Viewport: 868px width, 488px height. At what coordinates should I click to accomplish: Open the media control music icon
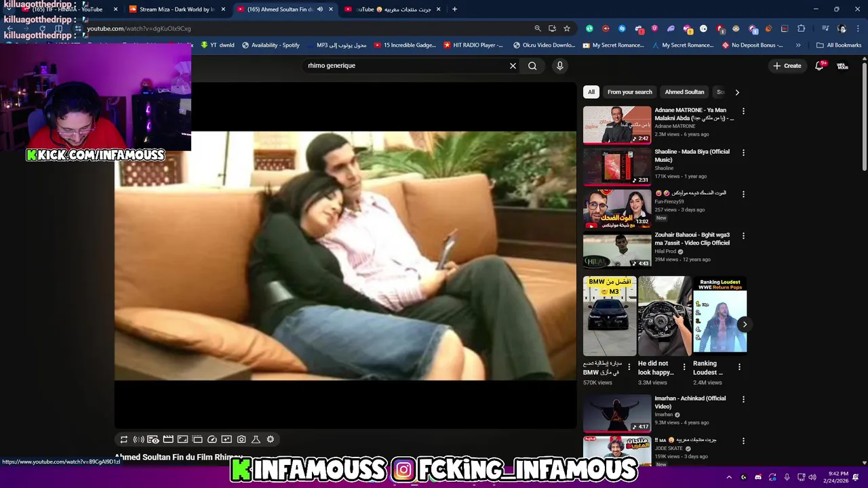coord(825,28)
